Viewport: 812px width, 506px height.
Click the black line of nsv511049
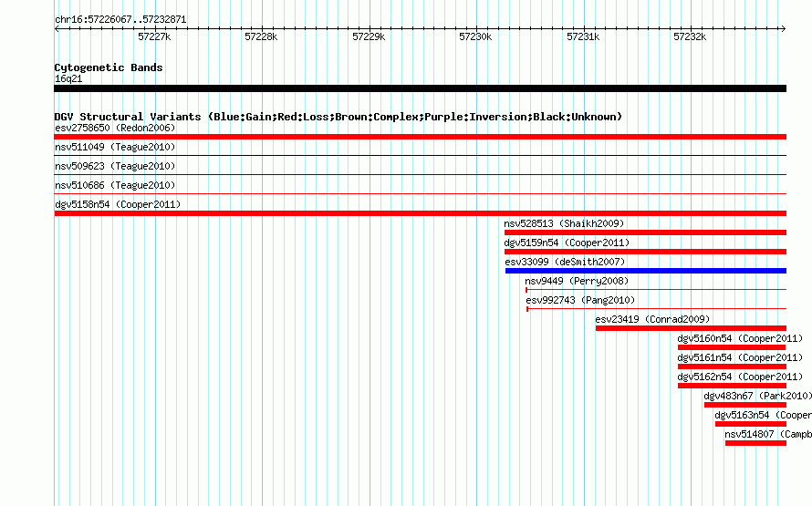[420, 155]
